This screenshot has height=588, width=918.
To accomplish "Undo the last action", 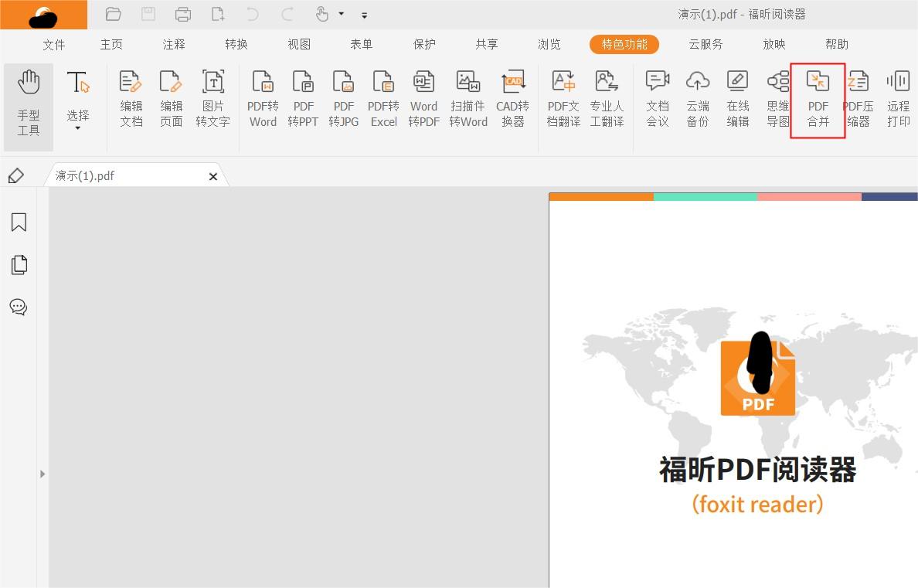I will pyautogui.click(x=253, y=14).
